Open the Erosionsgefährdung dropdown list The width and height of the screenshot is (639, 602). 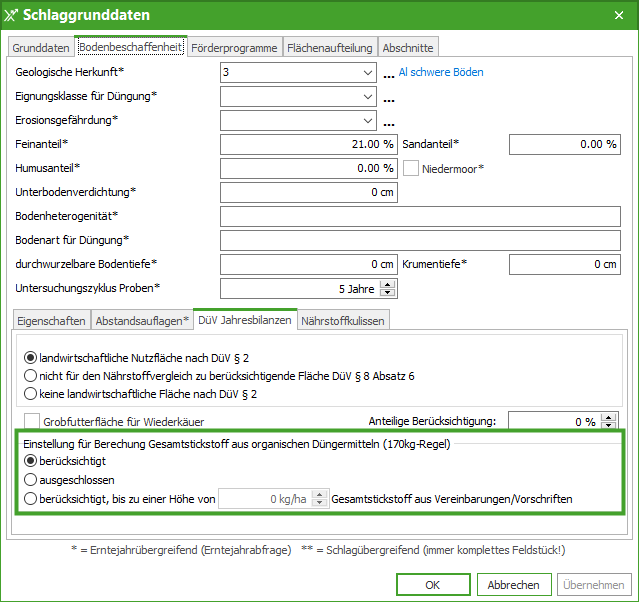pos(369,121)
